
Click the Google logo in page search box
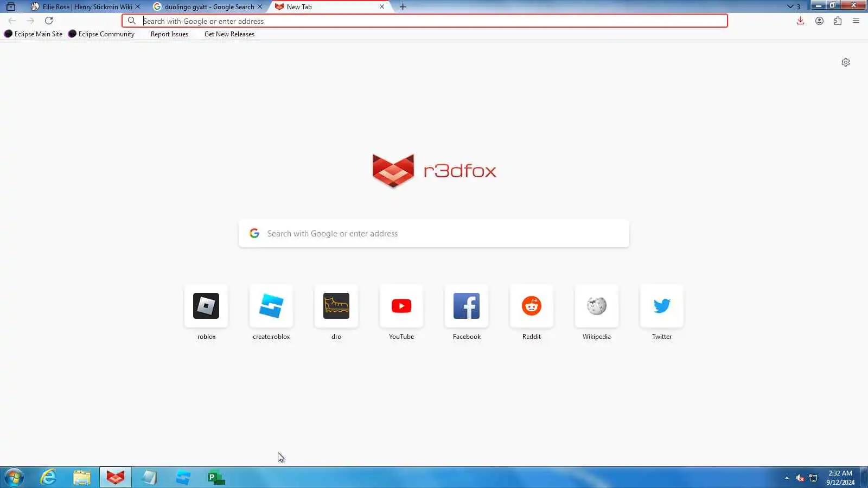(x=254, y=233)
